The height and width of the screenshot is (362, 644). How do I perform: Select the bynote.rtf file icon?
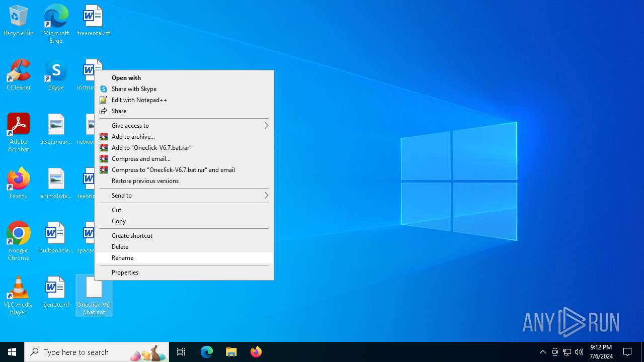(56, 292)
